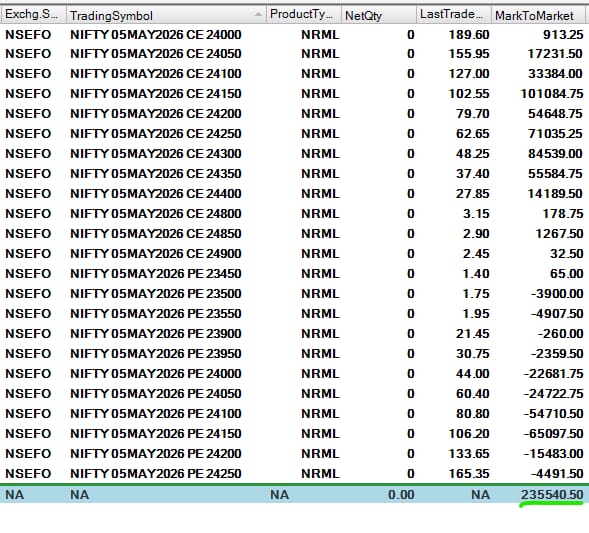The width and height of the screenshot is (589, 533).
Task: Select row NIFTY 05MAY2026 PE 24150
Action: coord(294,433)
